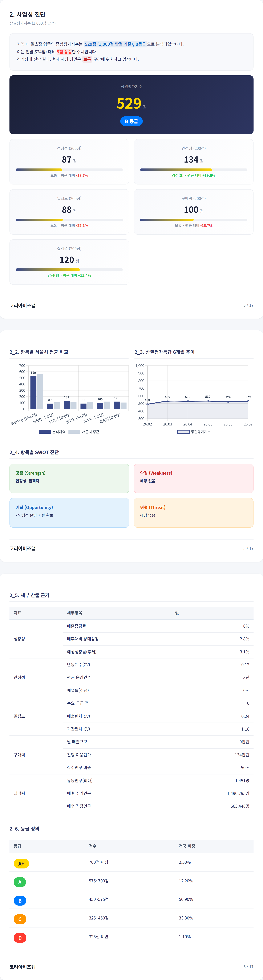Click the '134만원' value for 건당 이용단가
263x980 pixels.
[x=242, y=755]
